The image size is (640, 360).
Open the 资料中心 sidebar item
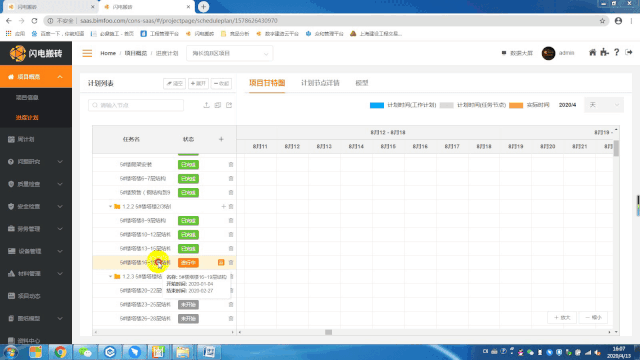(x=36, y=340)
